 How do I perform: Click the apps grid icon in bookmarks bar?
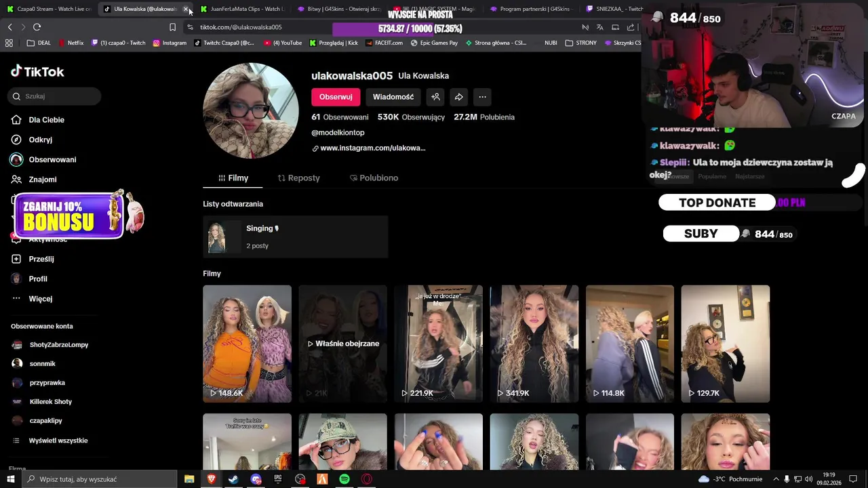pyautogui.click(x=9, y=43)
